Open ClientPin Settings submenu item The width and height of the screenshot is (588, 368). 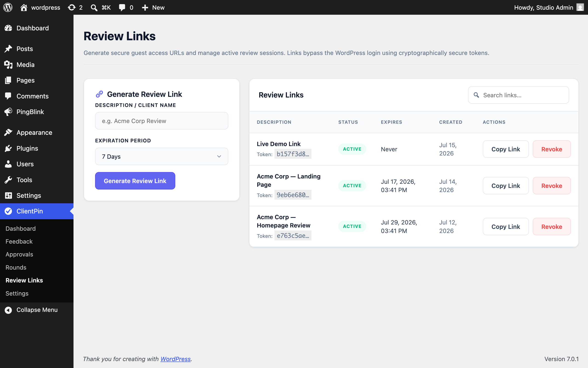pyautogui.click(x=17, y=293)
